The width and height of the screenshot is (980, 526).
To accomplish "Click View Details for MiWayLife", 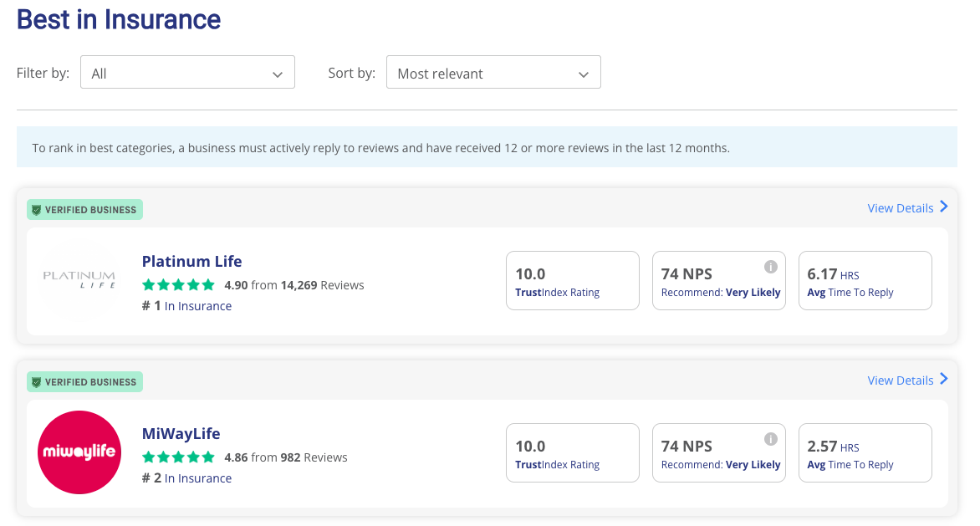I will click(900, 380).
